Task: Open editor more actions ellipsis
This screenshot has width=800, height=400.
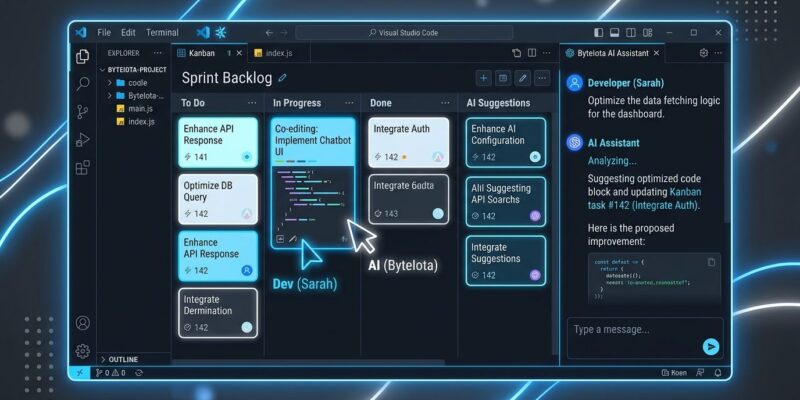Action: click(547, 53)
